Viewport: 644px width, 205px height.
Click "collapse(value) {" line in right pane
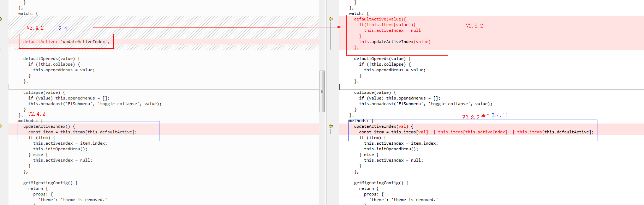(375, 92)
